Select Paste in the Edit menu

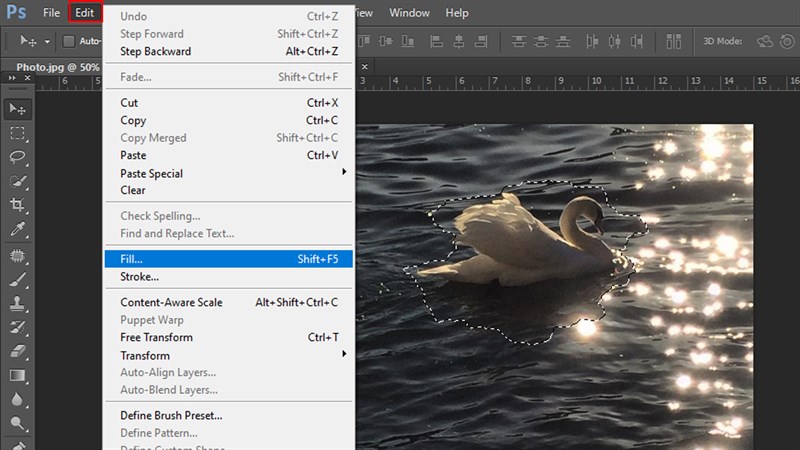229,155
